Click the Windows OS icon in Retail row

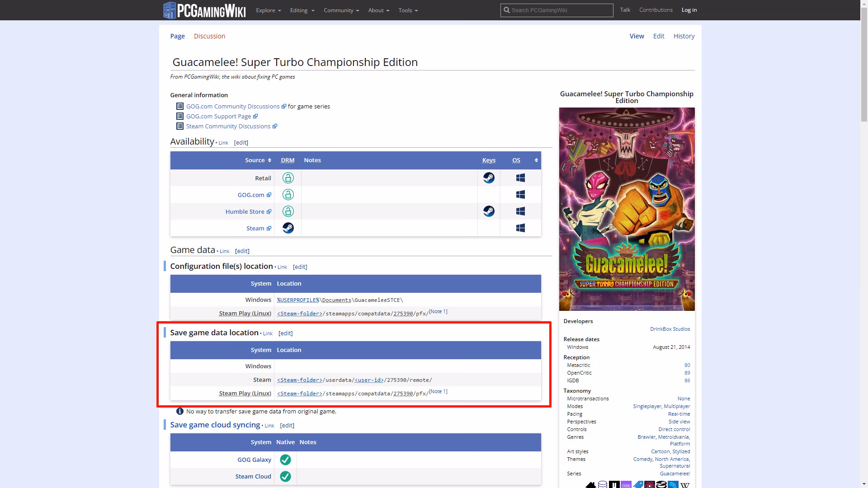(x=520, y=178)
